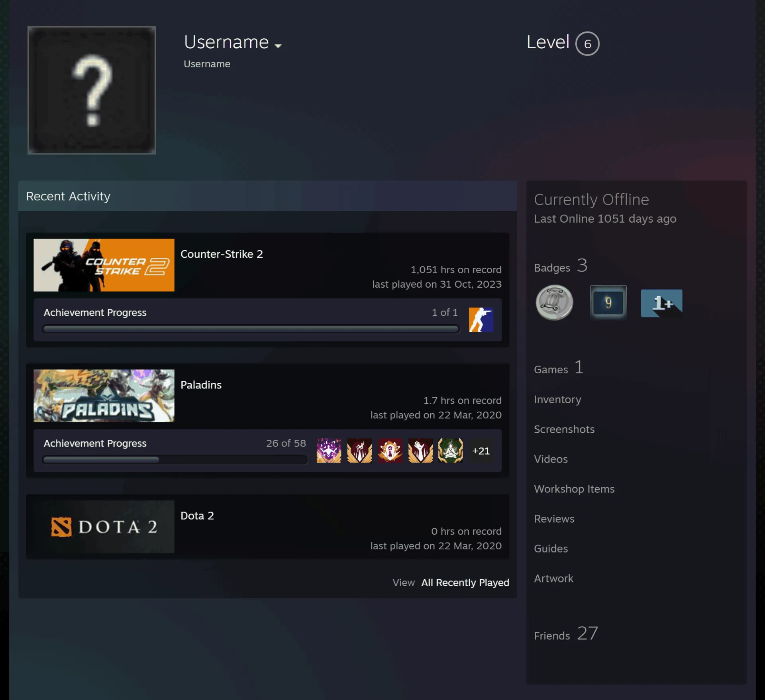Click the Dota 2 game title
765x700 pixels.
point(197,516)
